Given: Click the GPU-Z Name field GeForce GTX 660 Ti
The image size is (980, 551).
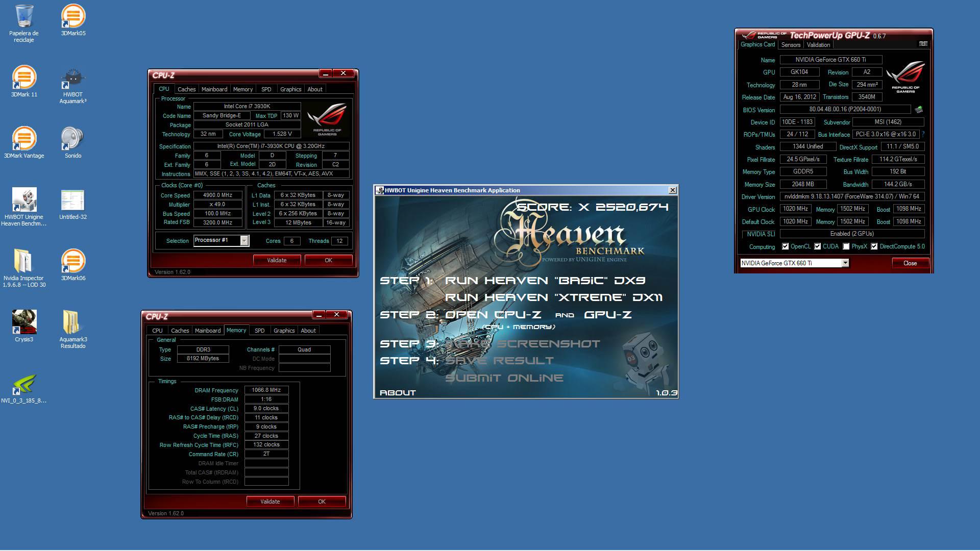Looking at the screenshot, I should 830,60.
